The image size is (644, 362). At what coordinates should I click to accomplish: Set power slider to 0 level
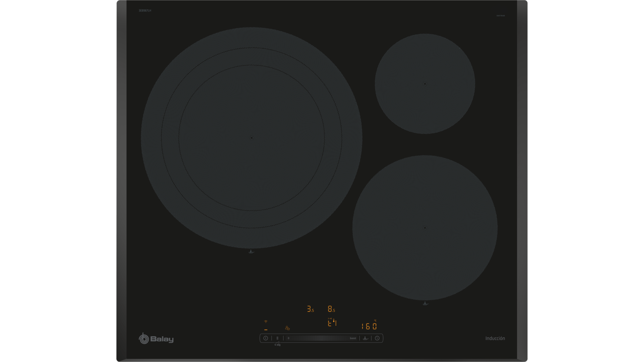click(x=289, y=338)
